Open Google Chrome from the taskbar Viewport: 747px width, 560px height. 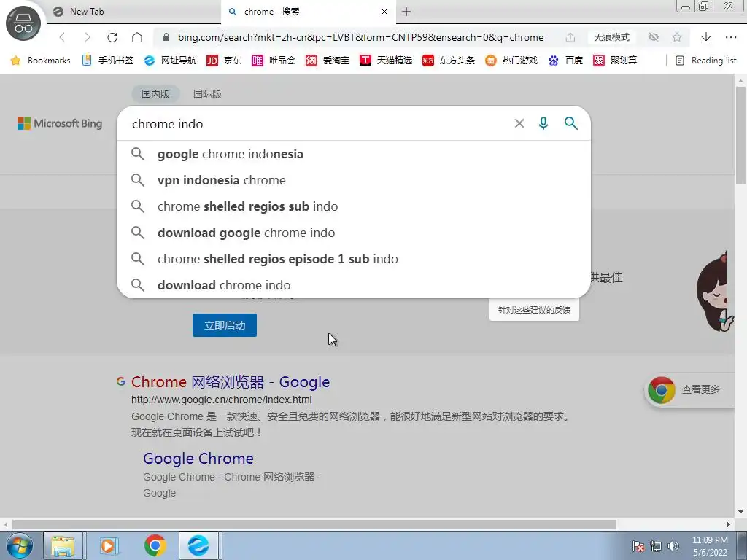tap(155, 545)
